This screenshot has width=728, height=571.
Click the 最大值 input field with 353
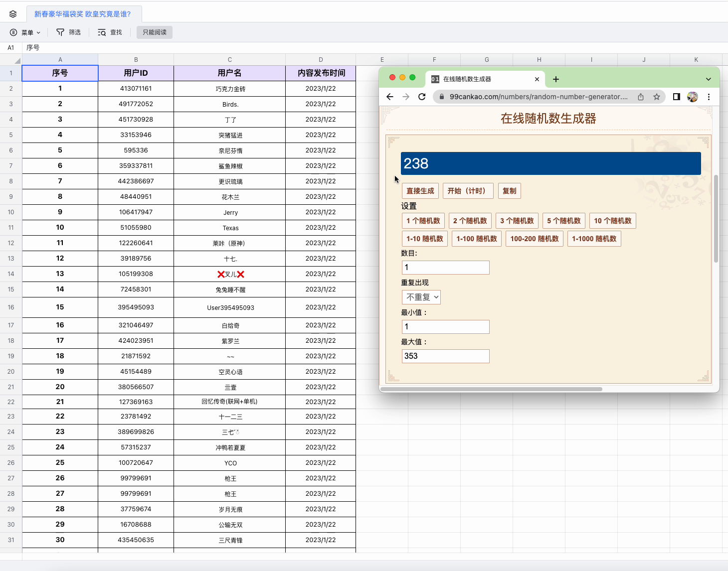[x=446, y=356]
